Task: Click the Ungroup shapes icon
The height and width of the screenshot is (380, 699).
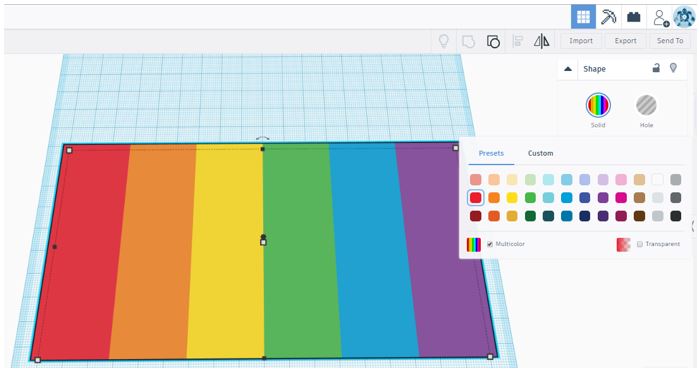Action: point(493,41)
